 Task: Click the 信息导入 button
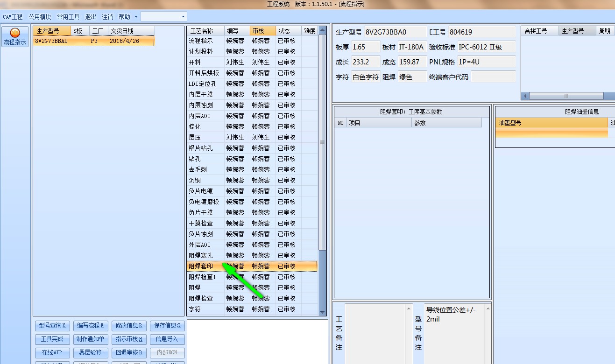pyautogui.click(x=167, y=339)
